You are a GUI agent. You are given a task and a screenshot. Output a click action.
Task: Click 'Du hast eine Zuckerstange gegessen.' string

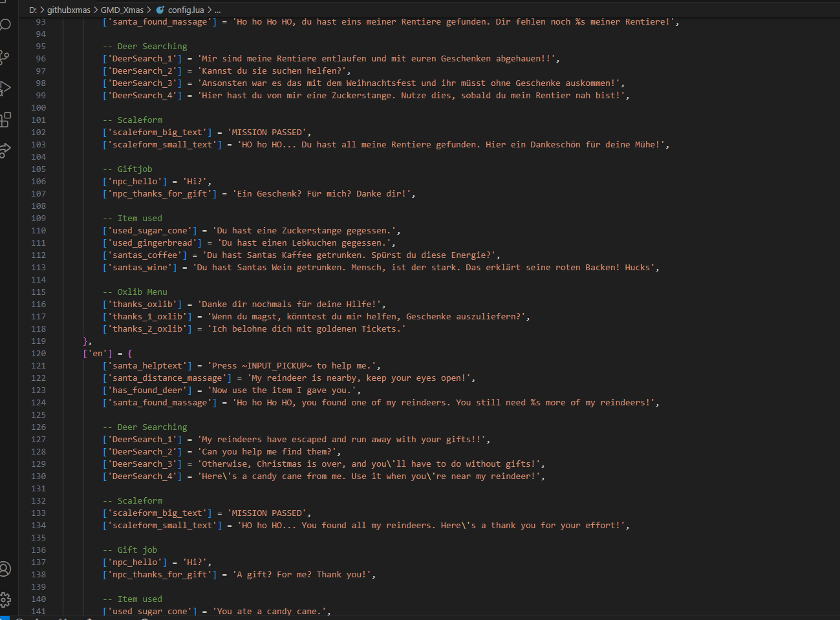(x=304, y=231)
